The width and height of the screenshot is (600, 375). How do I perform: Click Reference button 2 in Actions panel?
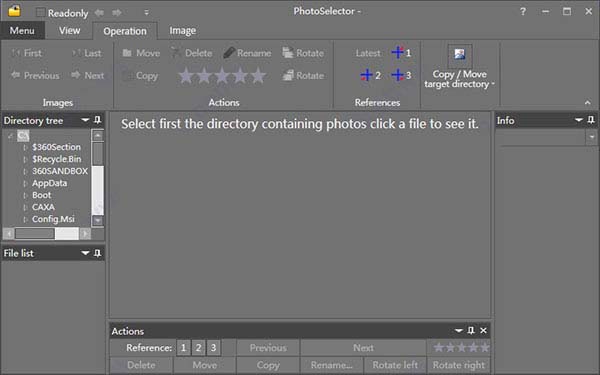click(x=198, y=348)
